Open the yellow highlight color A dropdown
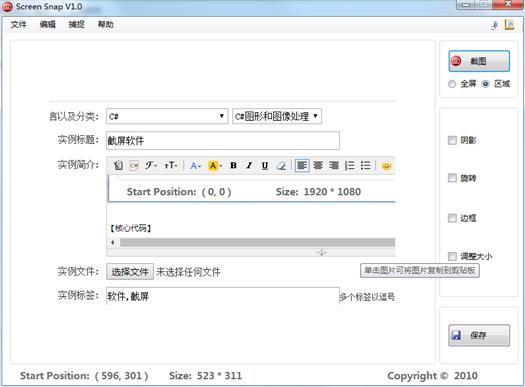 215,165
